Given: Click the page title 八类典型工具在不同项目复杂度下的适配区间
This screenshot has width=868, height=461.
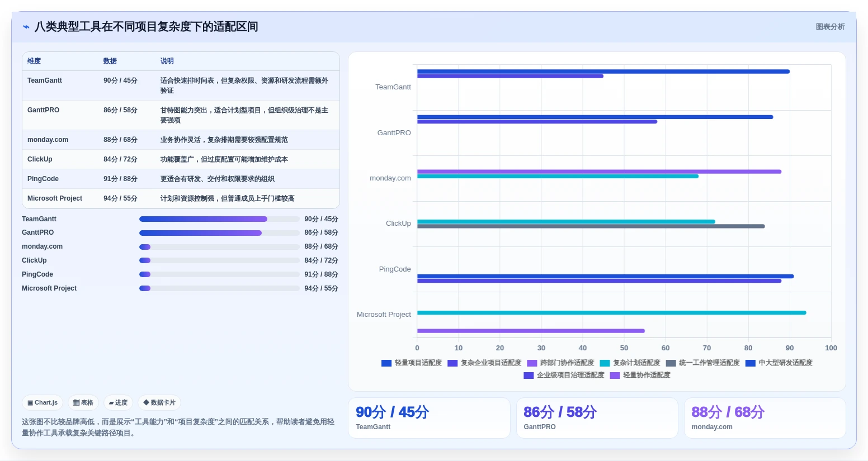Looking at the screenshot, I should pos(146,27).
